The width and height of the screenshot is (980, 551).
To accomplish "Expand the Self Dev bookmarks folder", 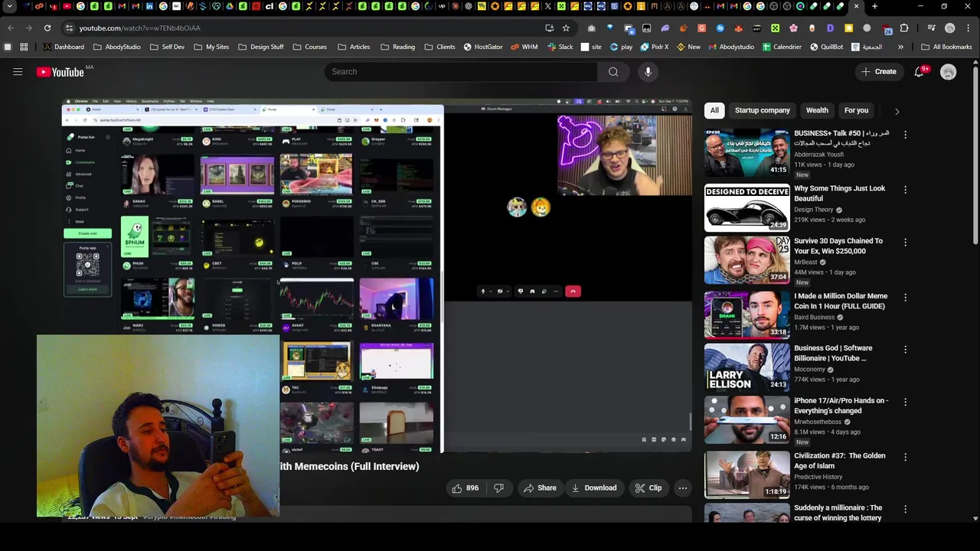I will point(167,47).
